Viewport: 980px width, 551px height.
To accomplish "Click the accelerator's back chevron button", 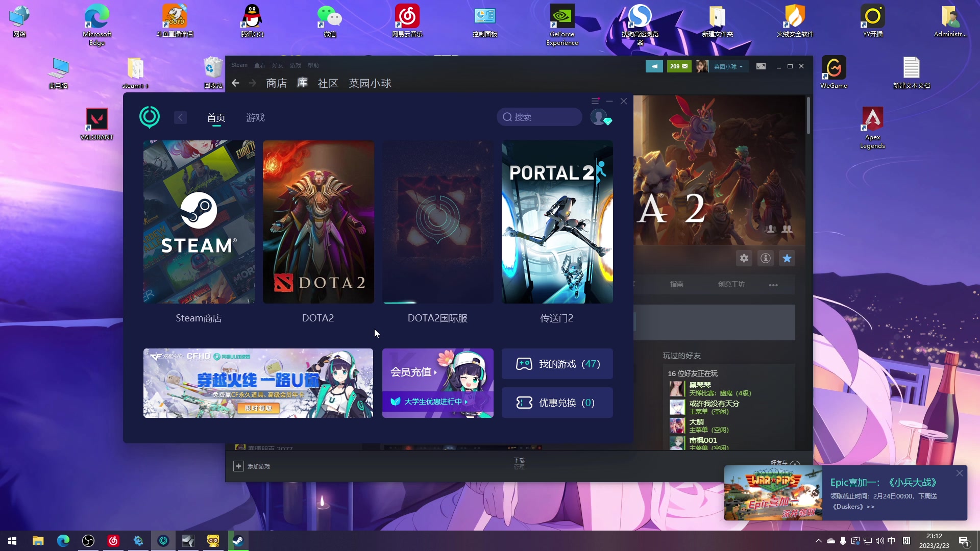I will click(180, 117).
